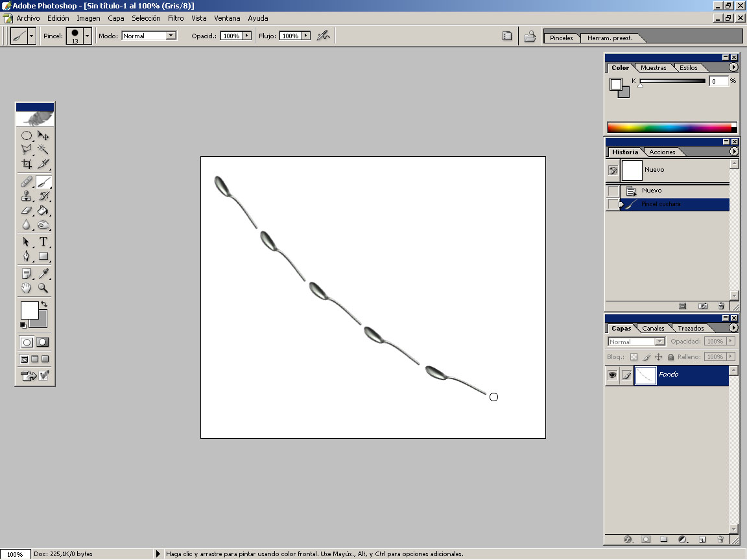
Task: Open the Archivo menu
Action: 28,18
